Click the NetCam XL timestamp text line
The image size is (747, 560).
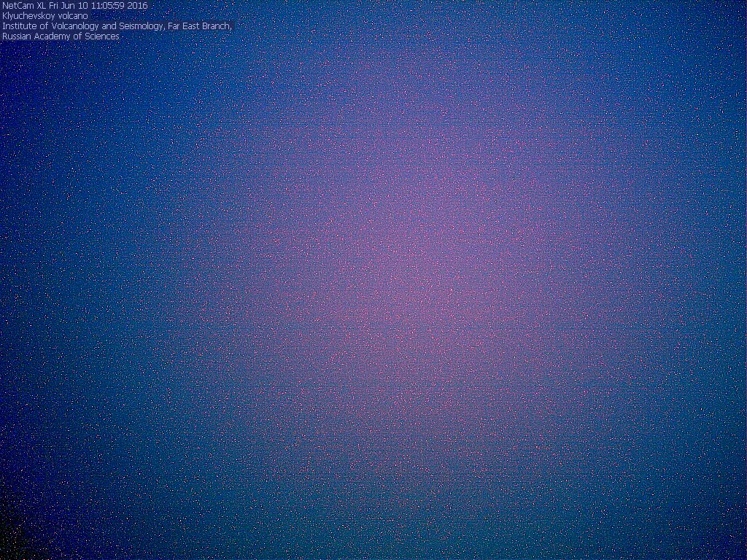(x=75, y=6)
